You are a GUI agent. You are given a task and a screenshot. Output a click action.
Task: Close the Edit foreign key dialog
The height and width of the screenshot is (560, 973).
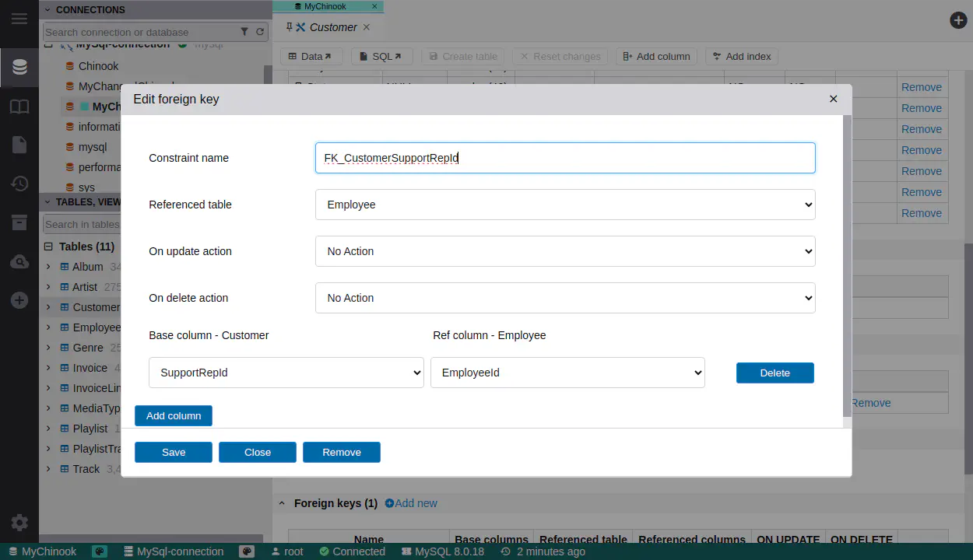833,99
